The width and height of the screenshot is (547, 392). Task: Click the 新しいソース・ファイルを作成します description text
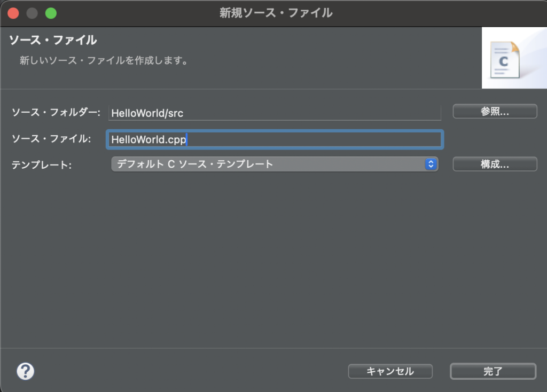(x=104, y=60)
